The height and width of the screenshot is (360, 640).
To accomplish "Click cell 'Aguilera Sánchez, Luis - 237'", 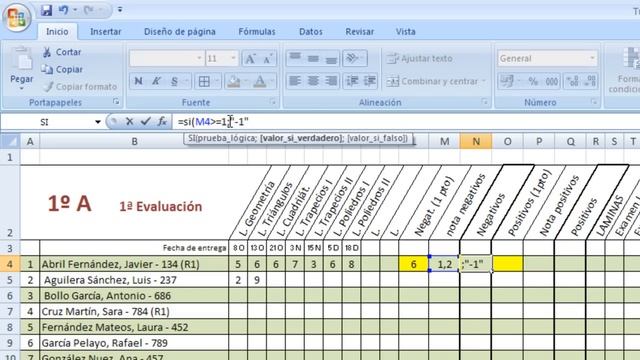I will pos(134,280).
